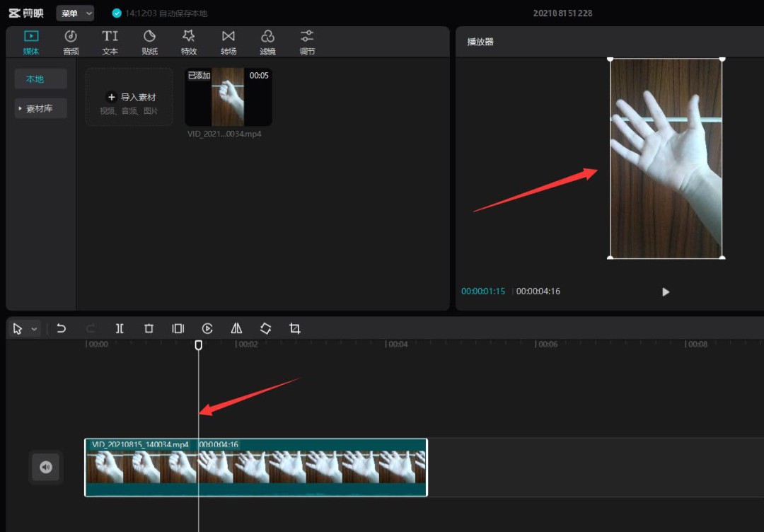Viewport: 764px width, 532px height.
Task: Click the reverse playback icon
Action: [207, 328]
